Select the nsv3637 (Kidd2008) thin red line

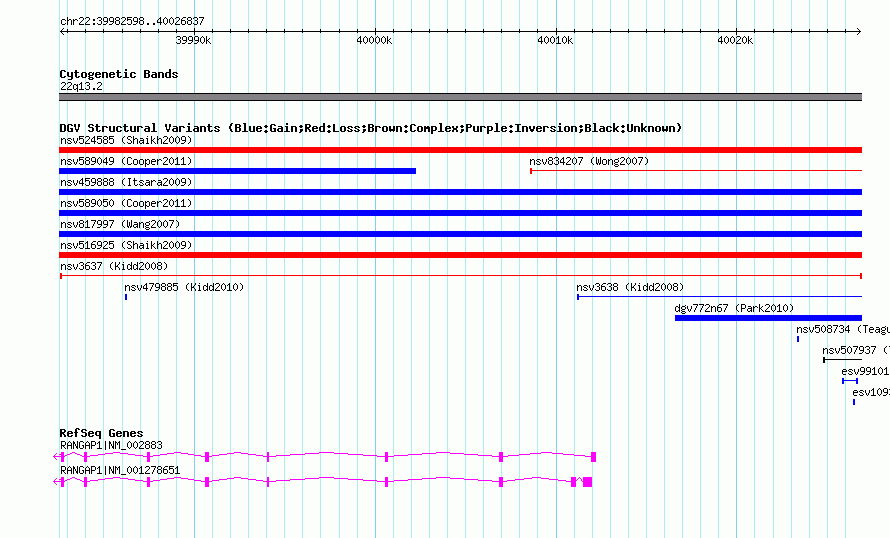tap(460, 276)
